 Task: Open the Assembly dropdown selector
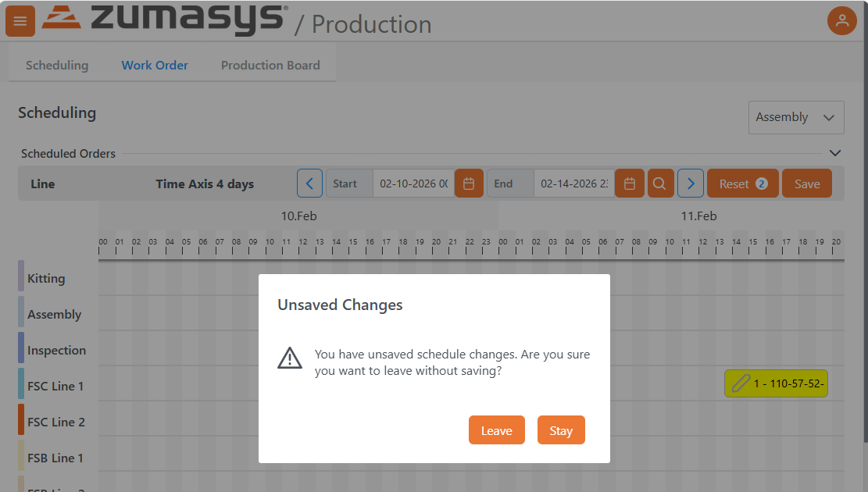[x=795, y=117]
